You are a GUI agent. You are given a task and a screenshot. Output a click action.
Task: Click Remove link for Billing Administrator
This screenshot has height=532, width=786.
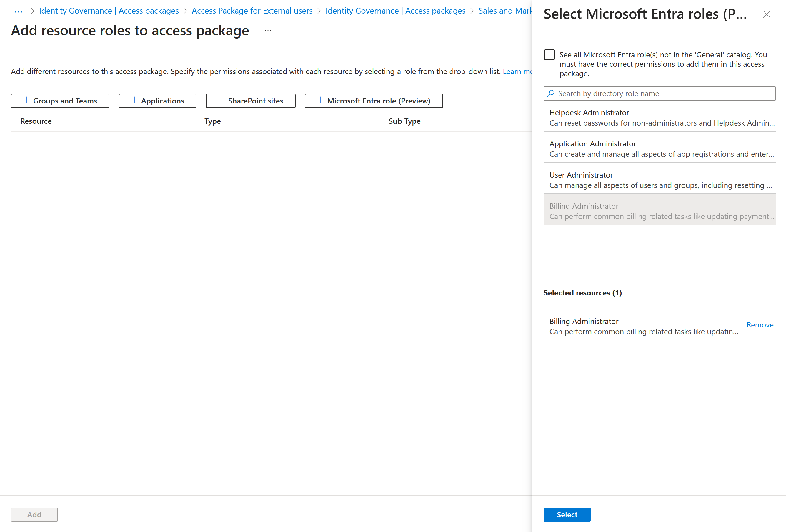[760, 324]
